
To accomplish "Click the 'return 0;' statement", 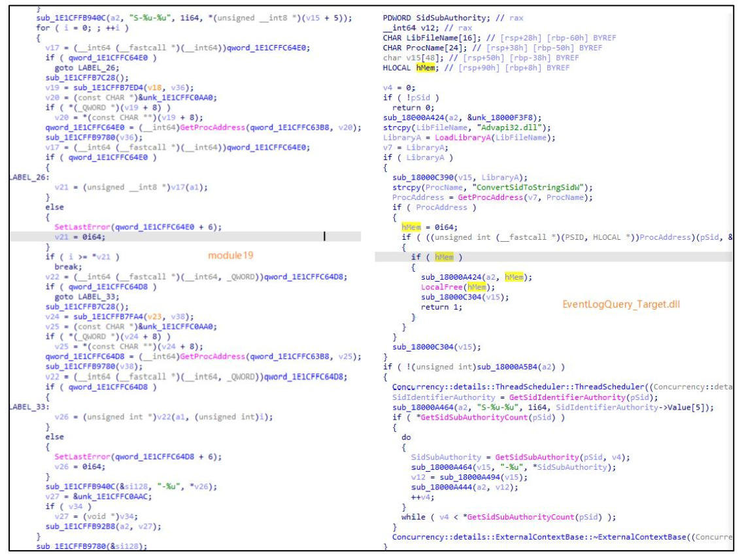I will click(x=413, y=108).
